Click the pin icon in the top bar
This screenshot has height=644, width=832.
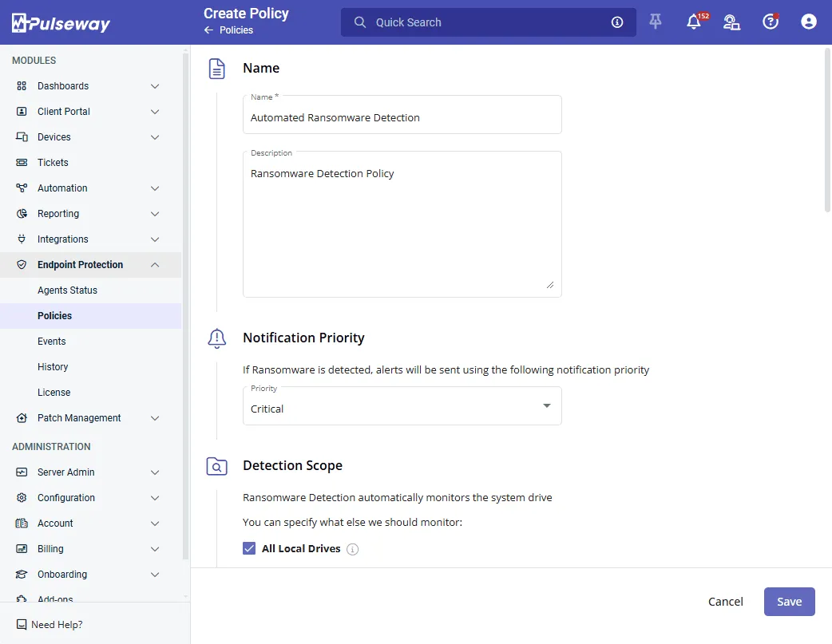tap(656, 22)
